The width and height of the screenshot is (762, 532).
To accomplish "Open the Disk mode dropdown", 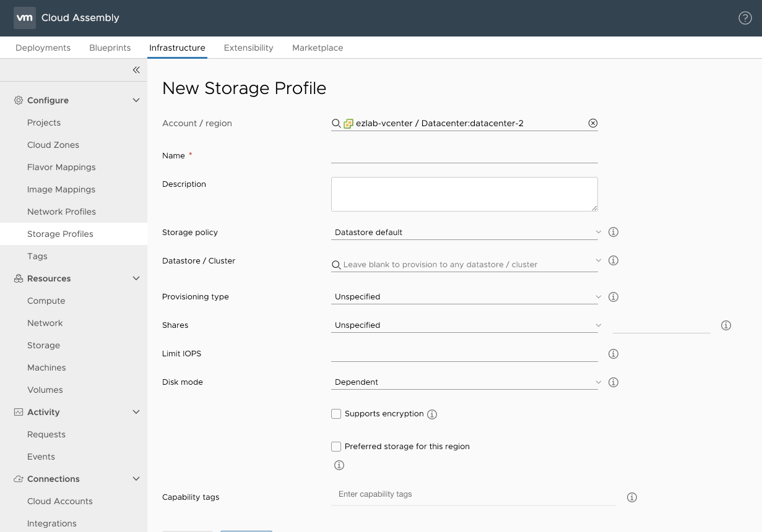I will (464, 382).
